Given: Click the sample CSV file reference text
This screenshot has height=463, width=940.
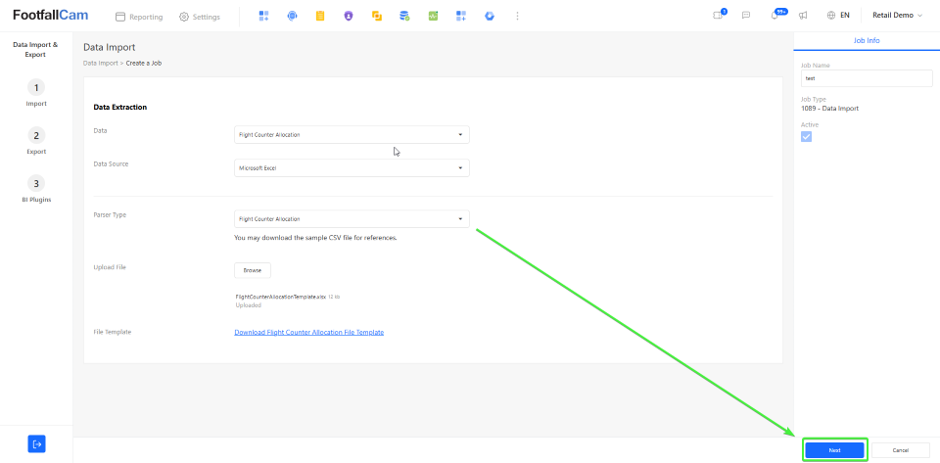Looking at the screenshot, I should 315,238.
